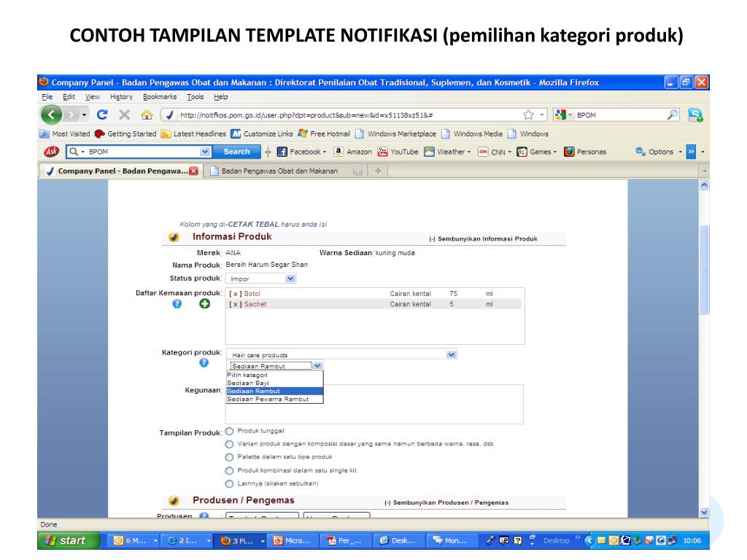Screen dimensions: 747x560
Task: Click the Windows start button
Action: point(68,540)
